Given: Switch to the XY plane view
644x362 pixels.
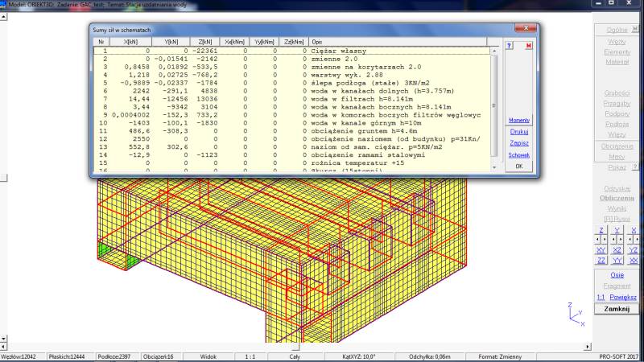Looking at the screenshot, I should (601, 250).
